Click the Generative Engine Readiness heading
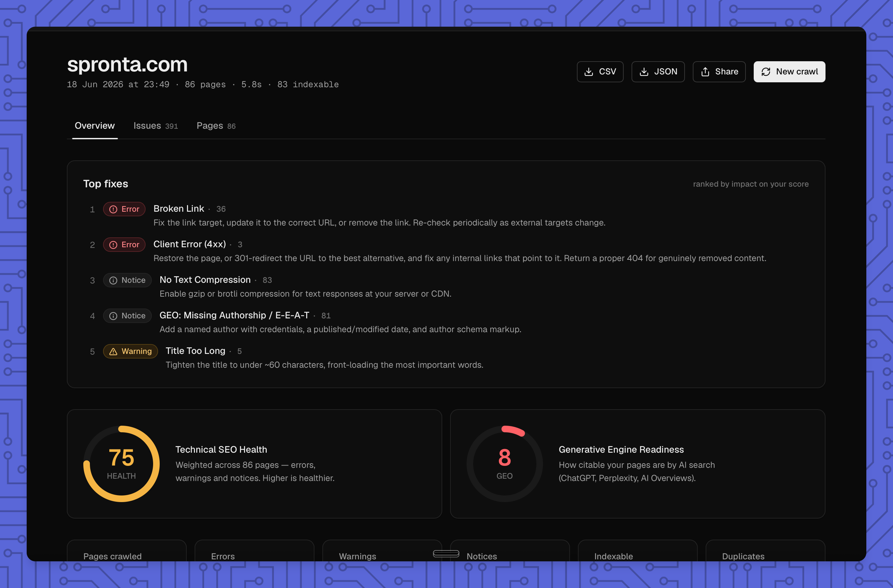This screenshot has height=588, width=893. tap(621, 449)
